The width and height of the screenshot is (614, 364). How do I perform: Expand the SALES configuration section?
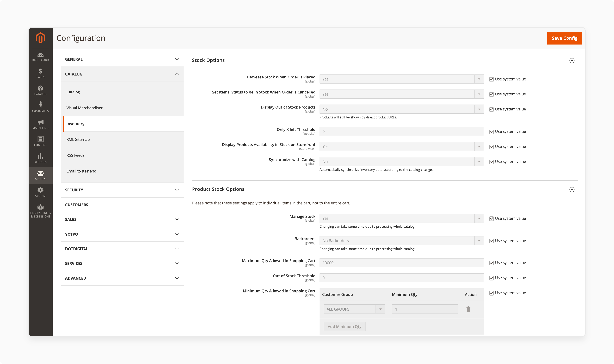122,219
